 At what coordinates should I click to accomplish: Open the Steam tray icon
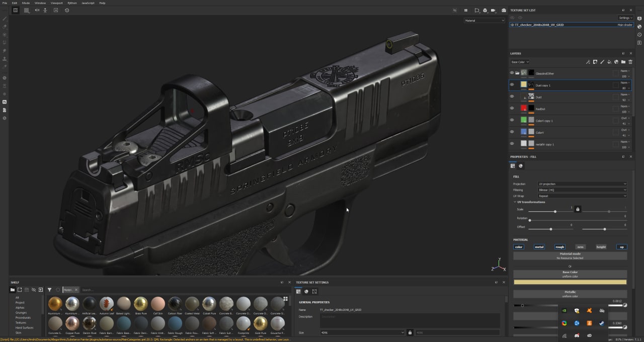tap(601, 323)
